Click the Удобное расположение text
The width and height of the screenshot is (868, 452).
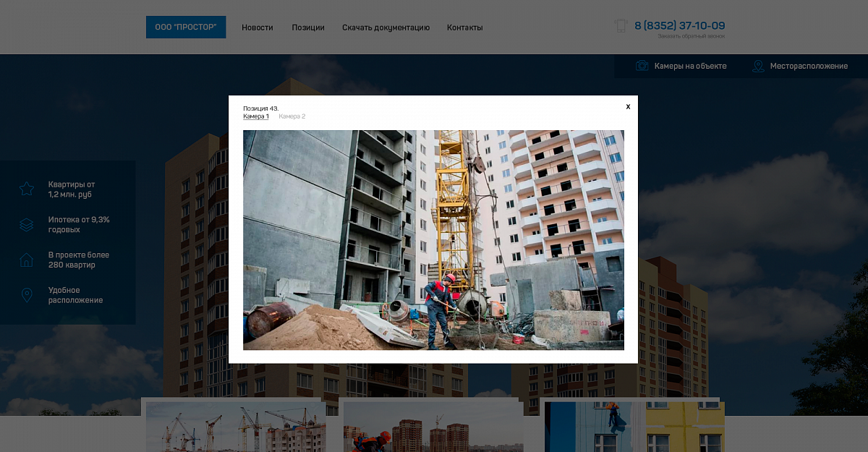pos(76,295)
